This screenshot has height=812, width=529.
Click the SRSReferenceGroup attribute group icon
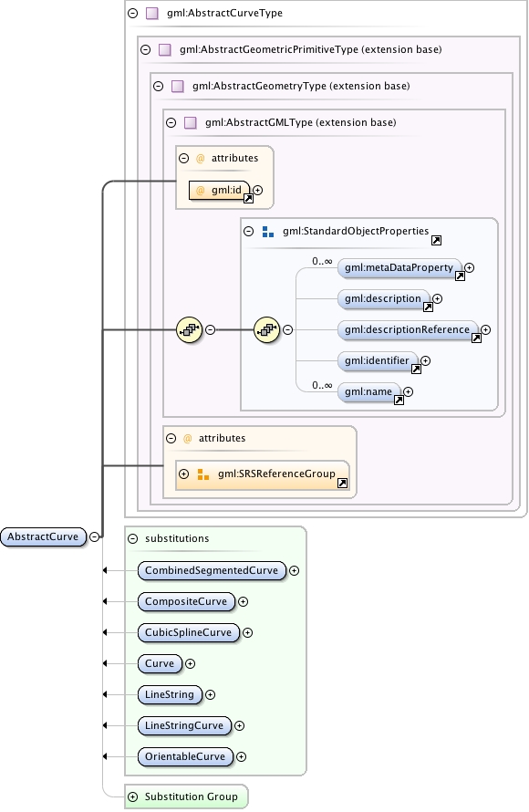click(203, 474)
